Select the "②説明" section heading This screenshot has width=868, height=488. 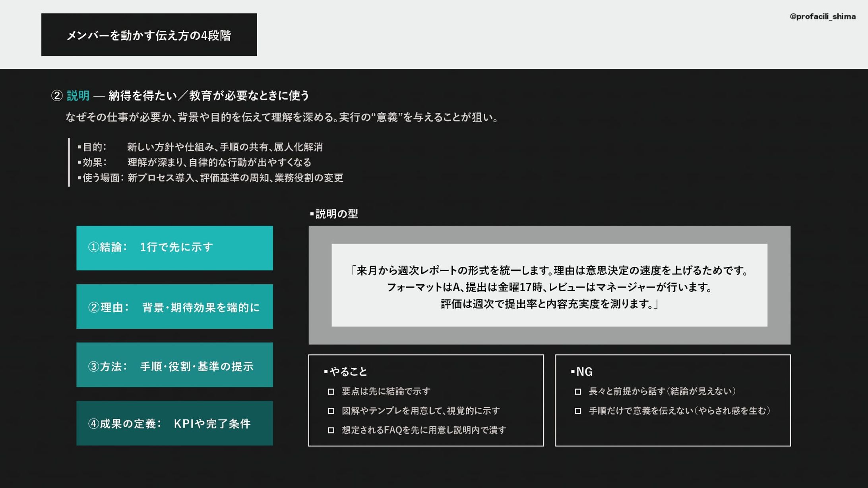(78, 95)
